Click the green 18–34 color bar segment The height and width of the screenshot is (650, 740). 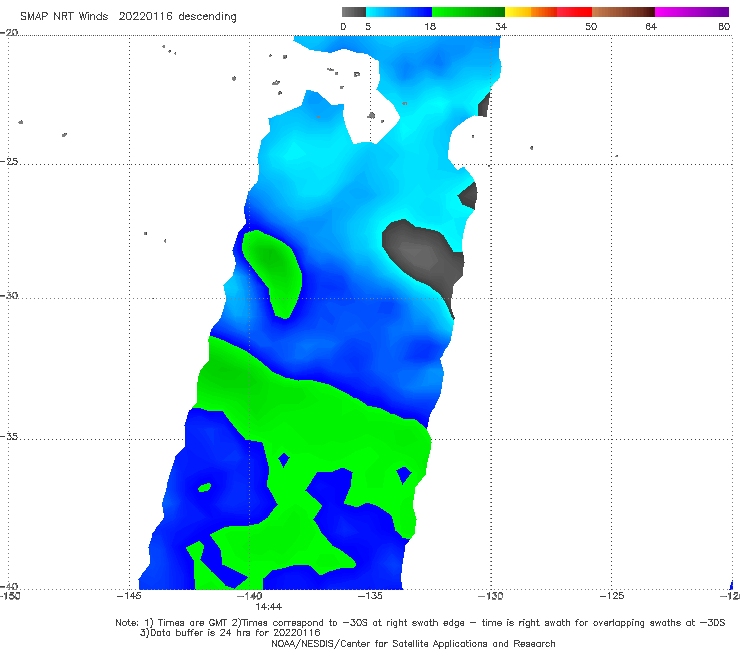pyautogui.click(x=468, y=12)
